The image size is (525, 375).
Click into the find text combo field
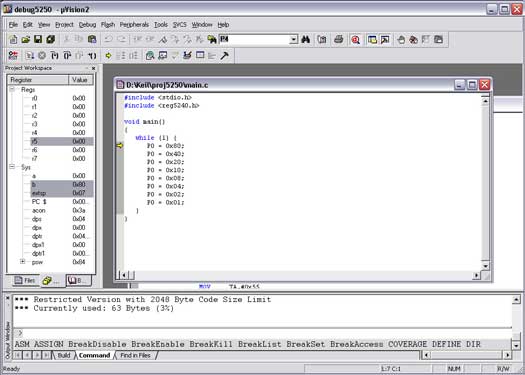click(254, 40)
